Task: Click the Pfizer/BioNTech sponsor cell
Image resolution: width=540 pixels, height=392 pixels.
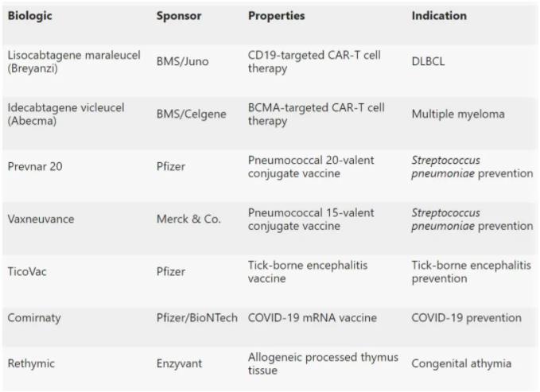Action: tap(196, 318)
